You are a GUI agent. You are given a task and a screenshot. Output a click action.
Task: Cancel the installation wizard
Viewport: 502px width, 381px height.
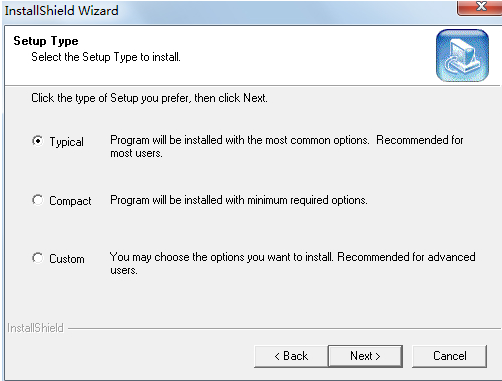pyautogui.click(x=450, y=356)
